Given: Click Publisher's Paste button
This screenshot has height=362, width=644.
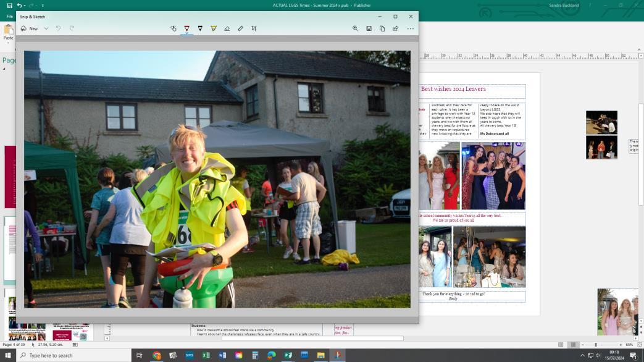Looking at the screenshot, I should click(8, 34).
